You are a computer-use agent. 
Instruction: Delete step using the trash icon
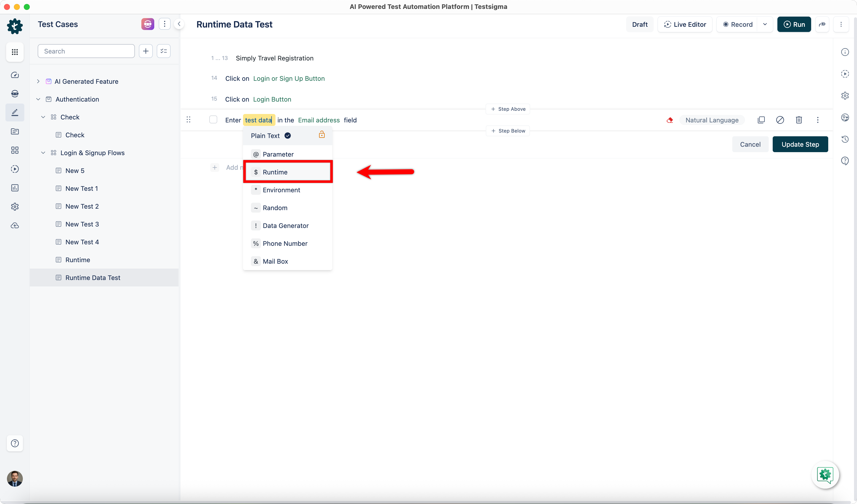(799, 120)
